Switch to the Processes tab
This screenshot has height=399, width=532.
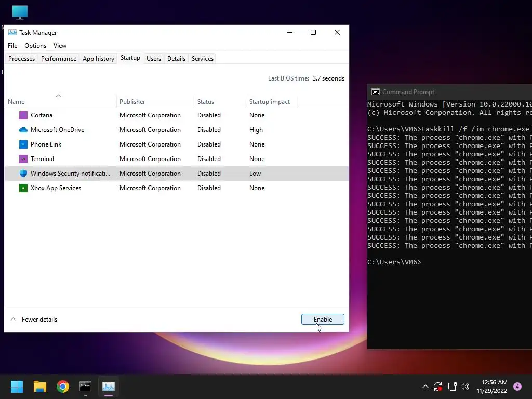(22, 59)
